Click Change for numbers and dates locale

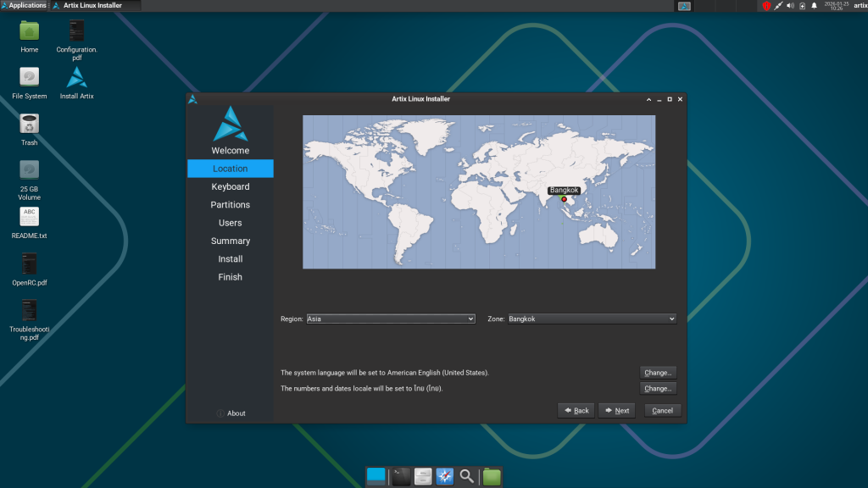point(658,389)
